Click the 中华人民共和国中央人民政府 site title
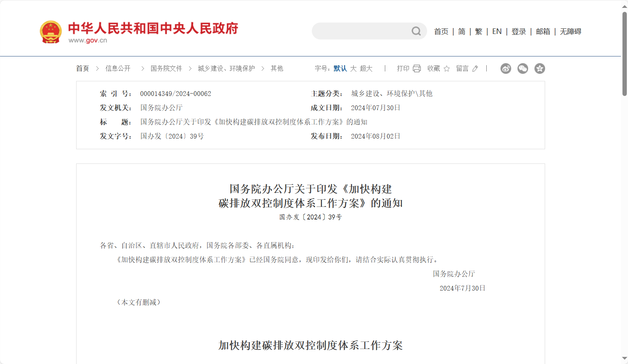The width and height of the screenshot is (628, 364). point(153,28)
